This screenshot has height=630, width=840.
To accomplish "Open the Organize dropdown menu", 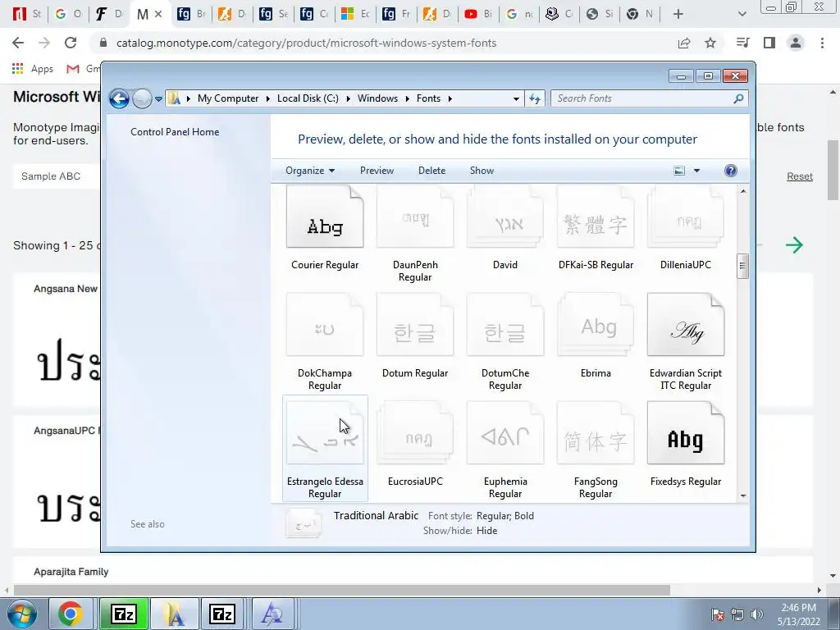I will (310, 171).
